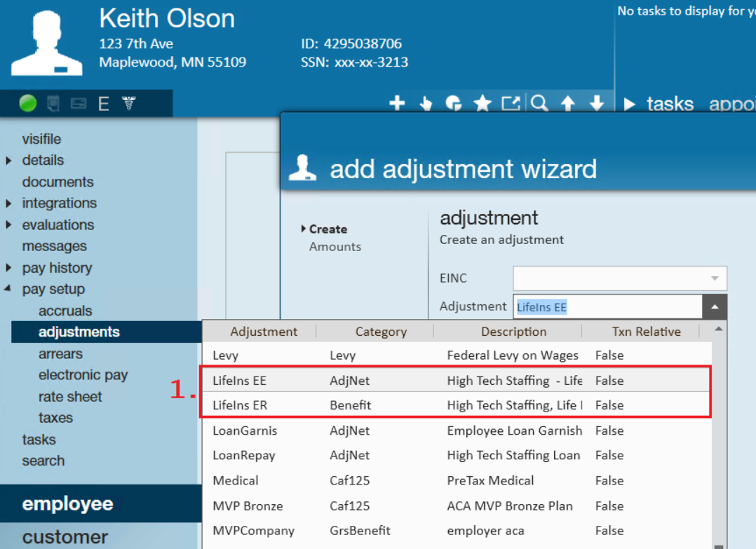This screenshot has height=549, width=756.
Task: Click the plus add icon in toolbar
Action: point(397,102)
